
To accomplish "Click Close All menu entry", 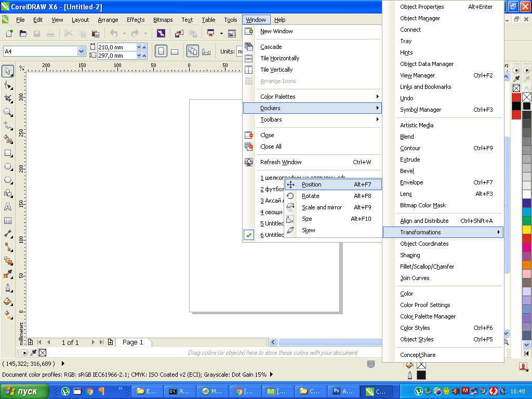I will pyautogui.click(x=312, y=147).
